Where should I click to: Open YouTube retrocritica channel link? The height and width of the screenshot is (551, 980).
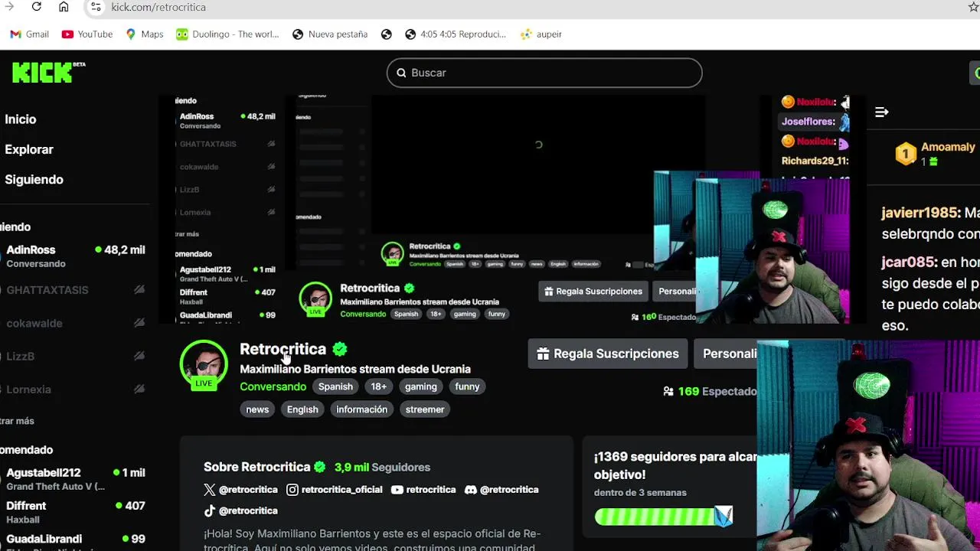[423, 490]
